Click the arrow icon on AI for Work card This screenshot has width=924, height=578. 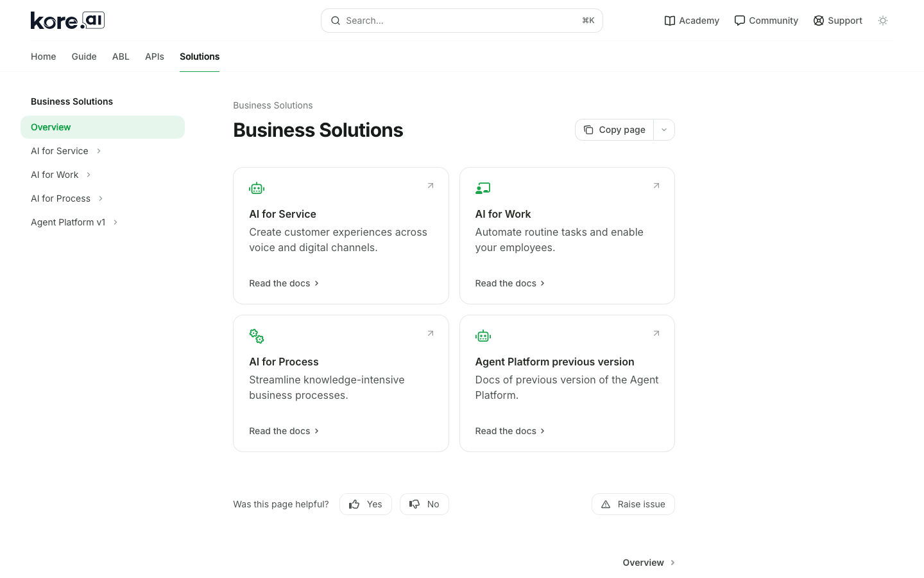656,186
